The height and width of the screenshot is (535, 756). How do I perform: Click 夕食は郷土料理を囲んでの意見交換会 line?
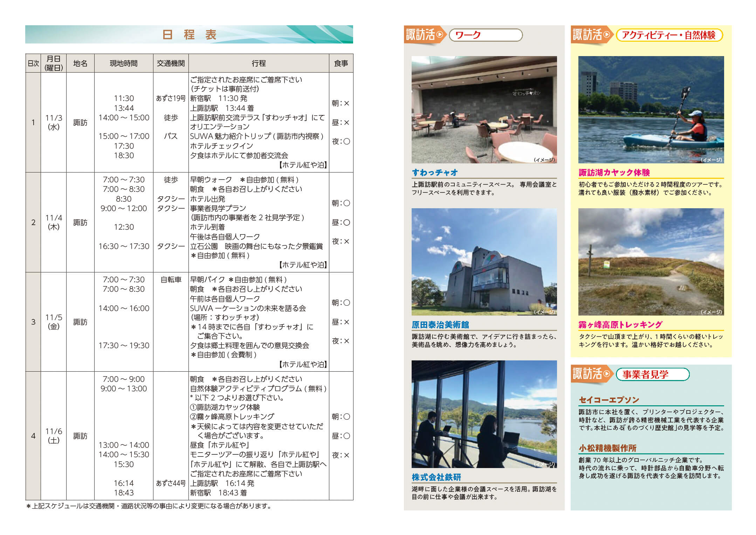[x=249, y=345]
